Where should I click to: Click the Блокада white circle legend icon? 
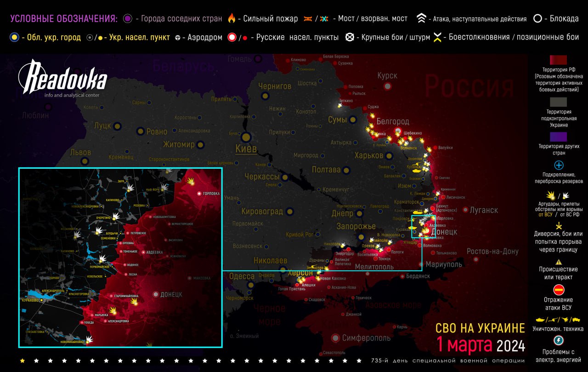coord(537,19)
